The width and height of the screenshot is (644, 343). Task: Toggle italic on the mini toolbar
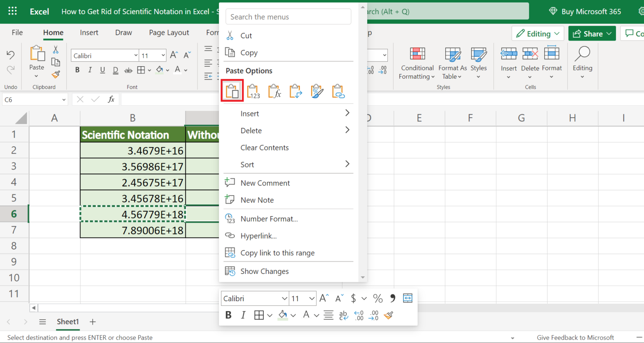point(243,315)
